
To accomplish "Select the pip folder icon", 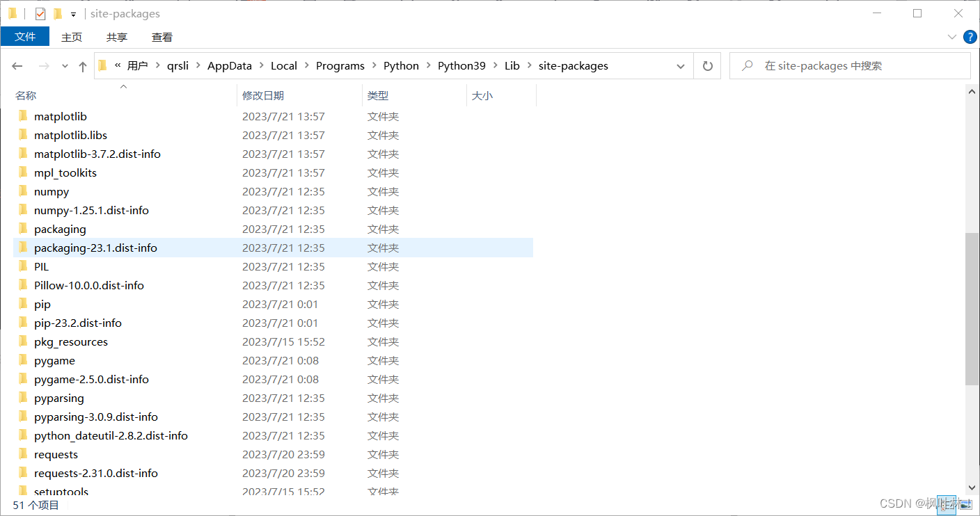I will click(23, 304).
